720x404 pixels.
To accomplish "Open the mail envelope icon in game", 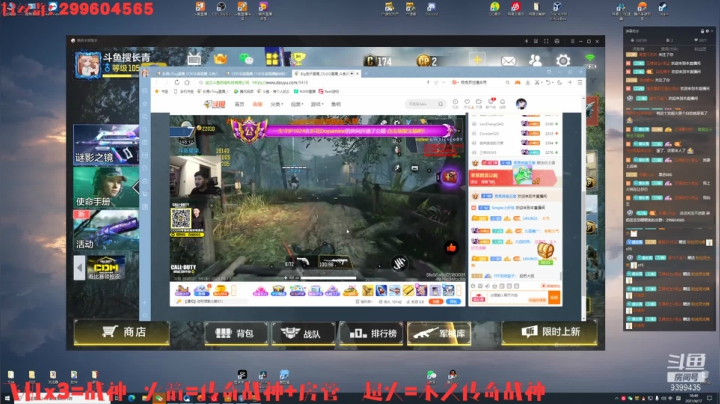I will 508,61.
